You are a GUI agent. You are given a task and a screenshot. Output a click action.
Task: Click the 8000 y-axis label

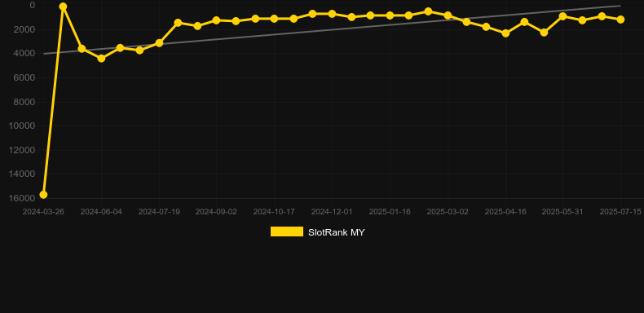24,101
